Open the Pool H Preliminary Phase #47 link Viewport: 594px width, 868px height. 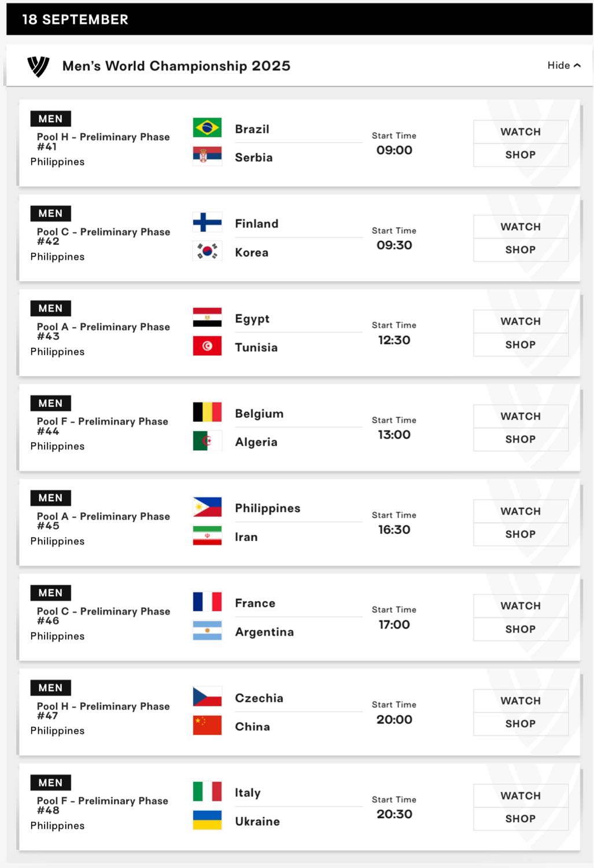tap(104, 711)
